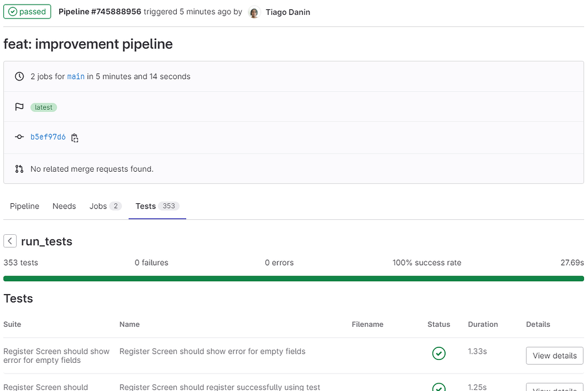Open commit b5ef97d6 link
Viewport: 588px width, 391px height.
click(x=48, y=137)
